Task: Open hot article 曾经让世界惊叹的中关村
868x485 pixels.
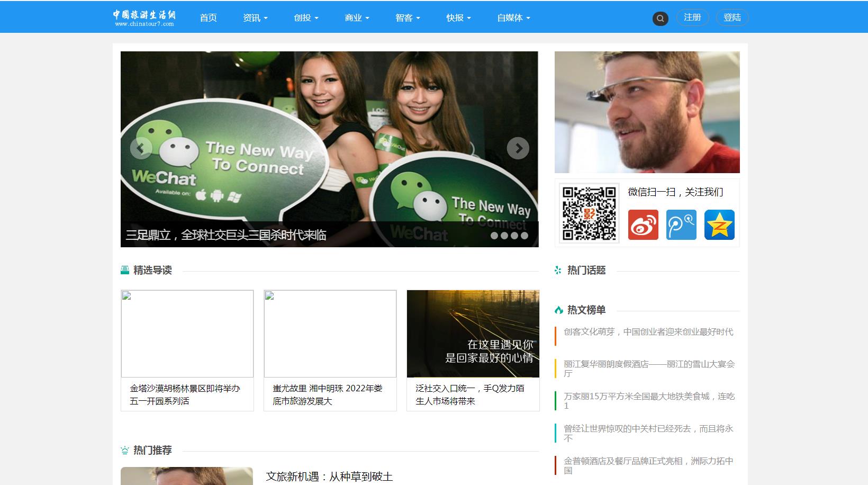Action: click(649, 433)
